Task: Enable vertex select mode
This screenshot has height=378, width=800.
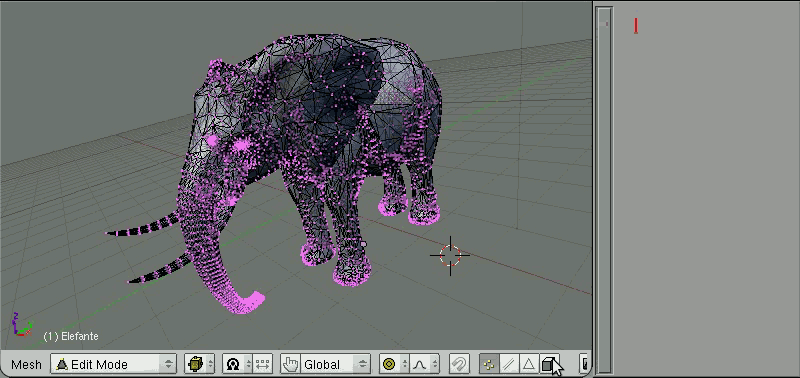Action: (x=489, y=364)
